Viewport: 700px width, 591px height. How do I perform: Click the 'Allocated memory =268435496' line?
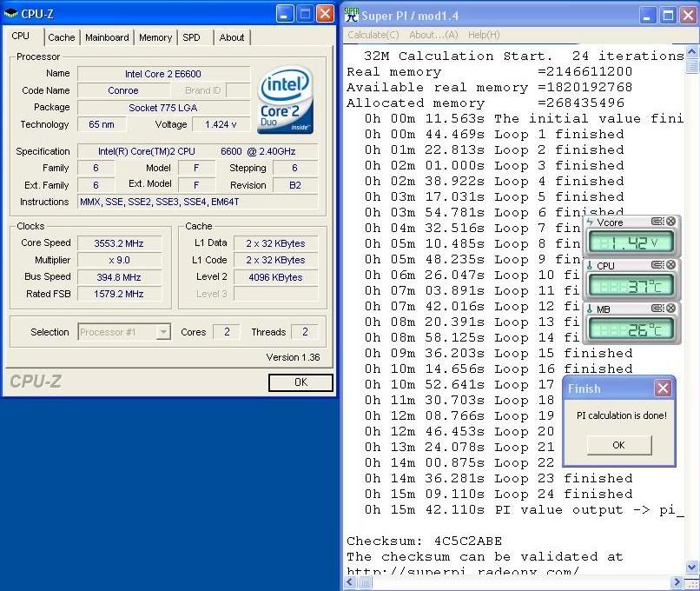(485, 103)
